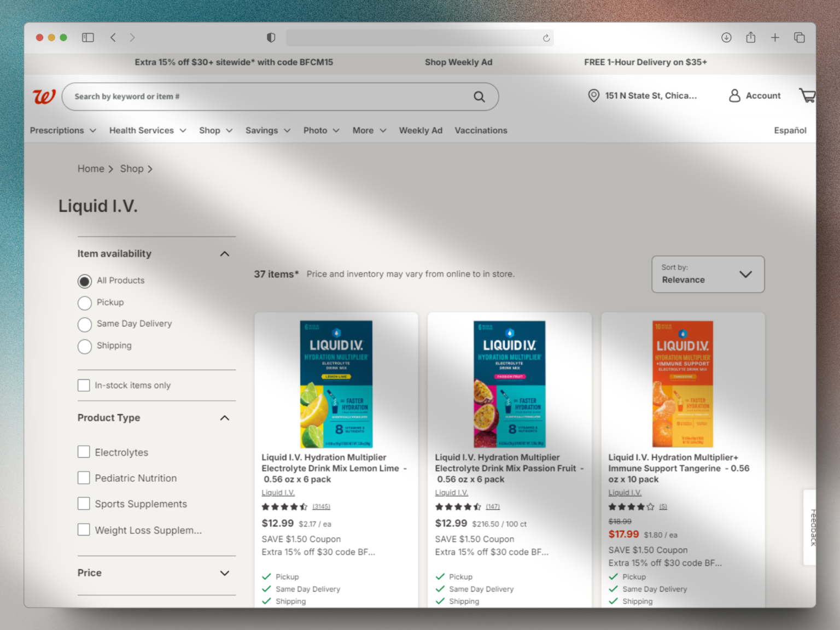
Task: Click Passion Fruit product image
Action: (509, 384)
